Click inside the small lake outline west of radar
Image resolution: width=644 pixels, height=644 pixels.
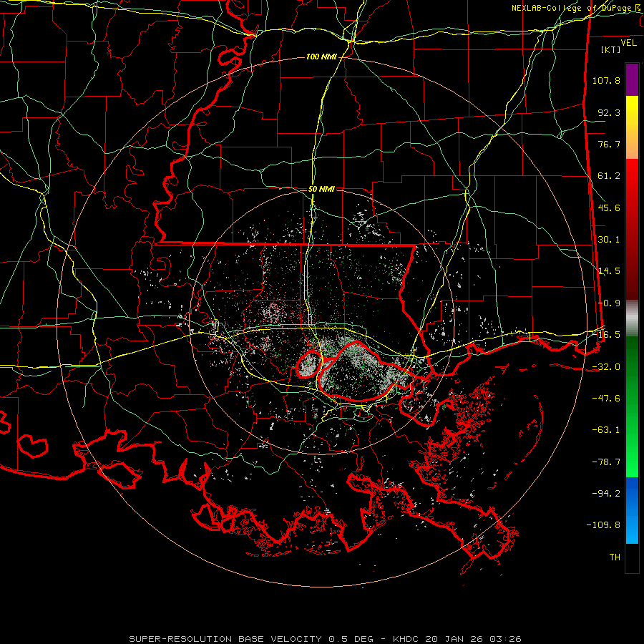[309, 364]
